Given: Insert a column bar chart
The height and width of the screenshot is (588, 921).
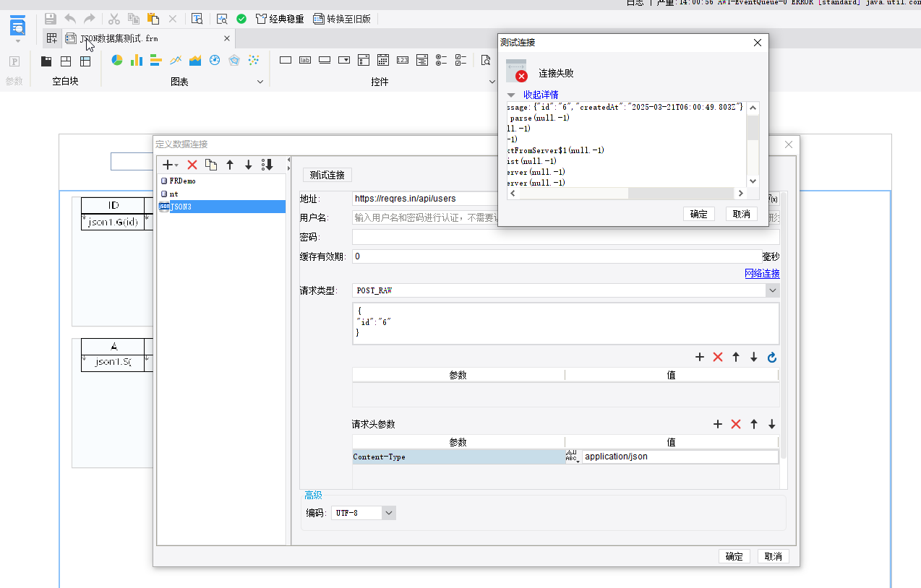Looking at the screenshot, I should 136,60.
